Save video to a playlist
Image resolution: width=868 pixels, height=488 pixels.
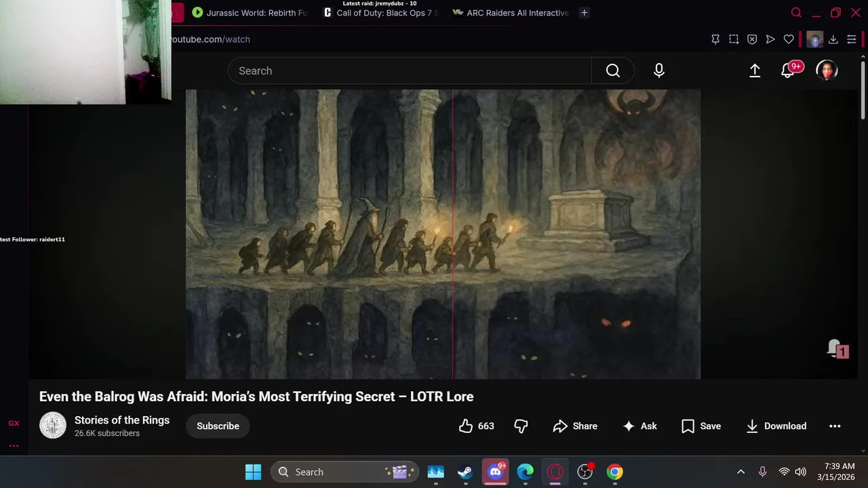coord(701,426)
